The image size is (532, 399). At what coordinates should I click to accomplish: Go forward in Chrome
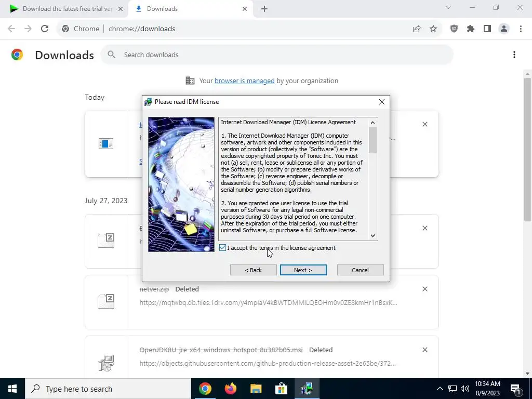point(28,29)
